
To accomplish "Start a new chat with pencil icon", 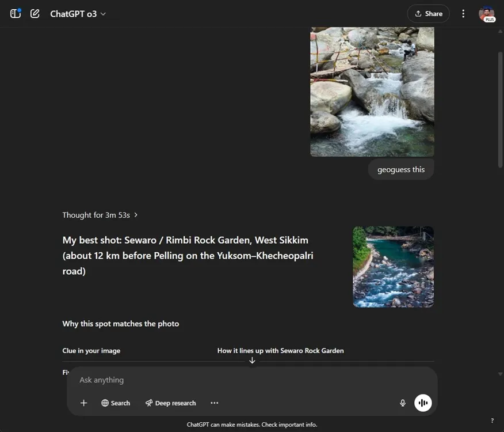I will (x=35, y=14).
